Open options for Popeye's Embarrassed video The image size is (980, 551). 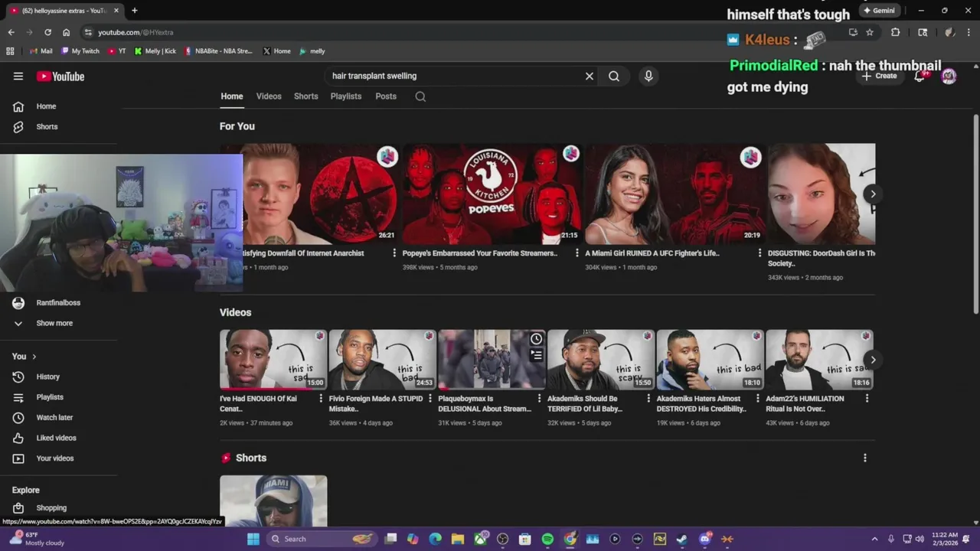pyautogui.click(x=577, y=253)
